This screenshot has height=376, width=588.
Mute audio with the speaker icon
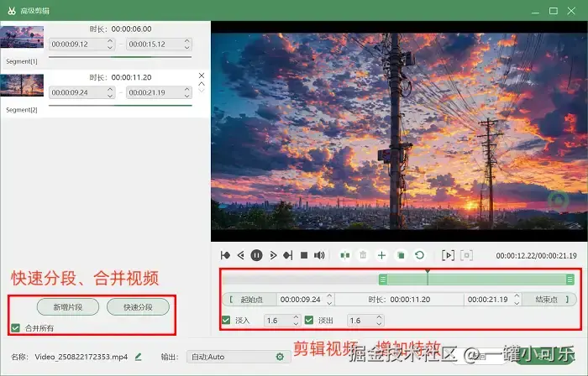pyautogui.click(x=319, y=255)
